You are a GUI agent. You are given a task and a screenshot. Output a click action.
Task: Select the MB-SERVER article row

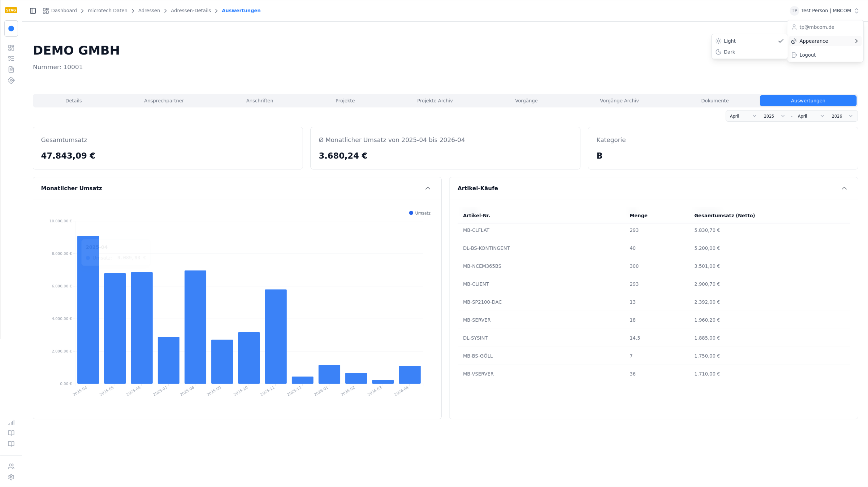coord(653,320)
